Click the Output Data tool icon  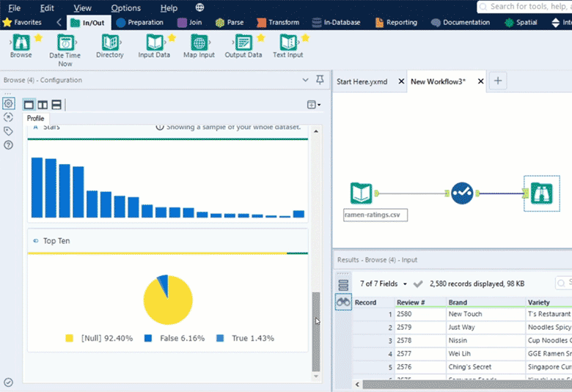point(243,43)
